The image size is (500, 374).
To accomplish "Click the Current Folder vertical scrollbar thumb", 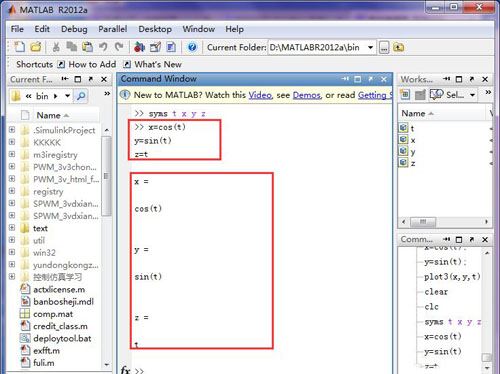I will [x=106, y=176].
